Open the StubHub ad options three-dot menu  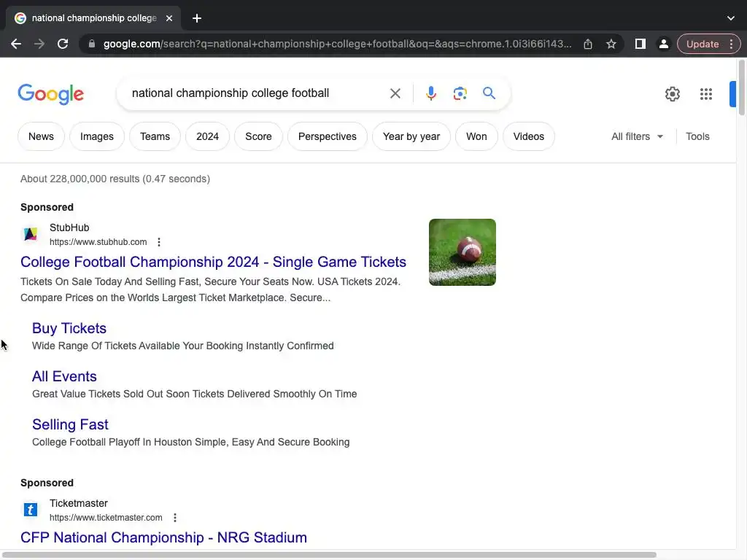[x=159, y=242]
